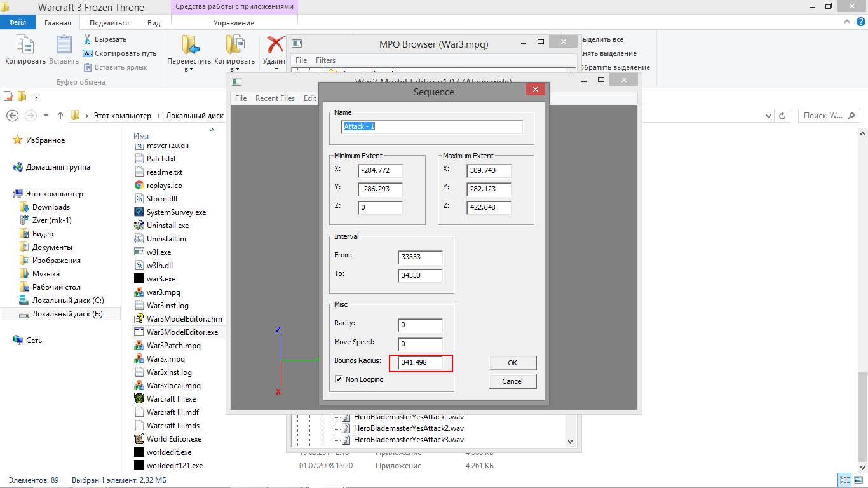The height and width of the screenshot is (488, 868).
Task: Select the Patch.txt file
Action: point(156,159)
